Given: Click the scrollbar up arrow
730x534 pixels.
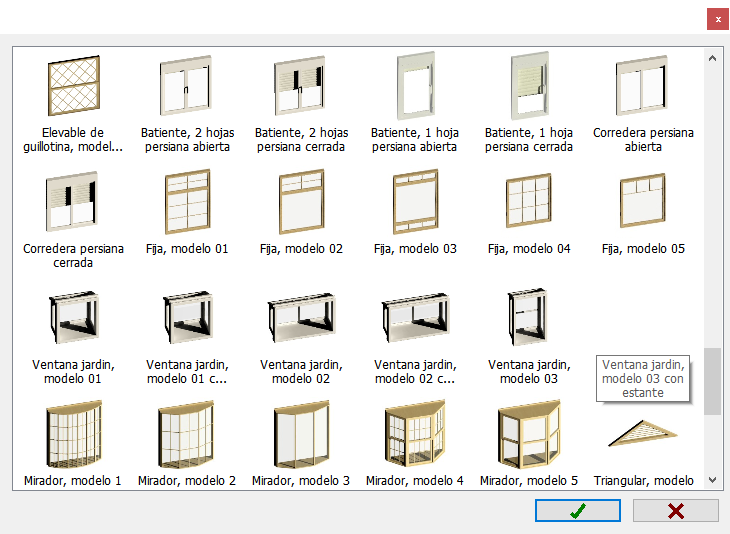Looking at the screenshot, I should (712, 58).
